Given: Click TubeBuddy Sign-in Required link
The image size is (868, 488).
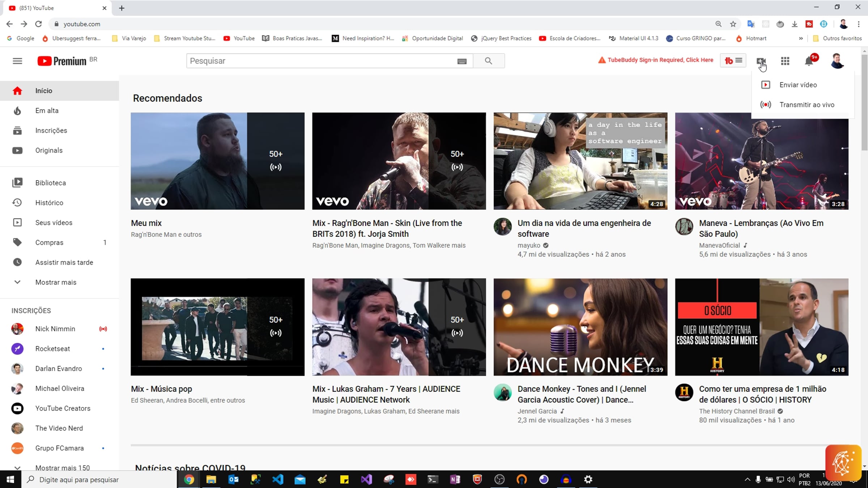Looking at the screenshot, I should 660,60.
